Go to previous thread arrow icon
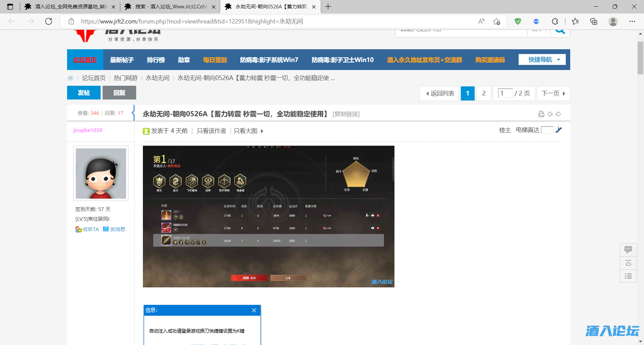The height and width of the screenshot is (345, 644). coord(550,114)
